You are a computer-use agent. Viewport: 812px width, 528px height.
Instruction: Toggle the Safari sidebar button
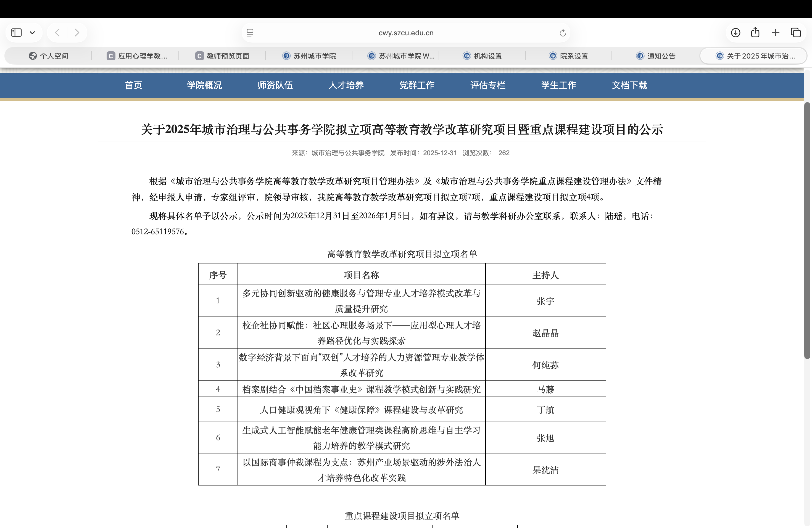(16, 33)
